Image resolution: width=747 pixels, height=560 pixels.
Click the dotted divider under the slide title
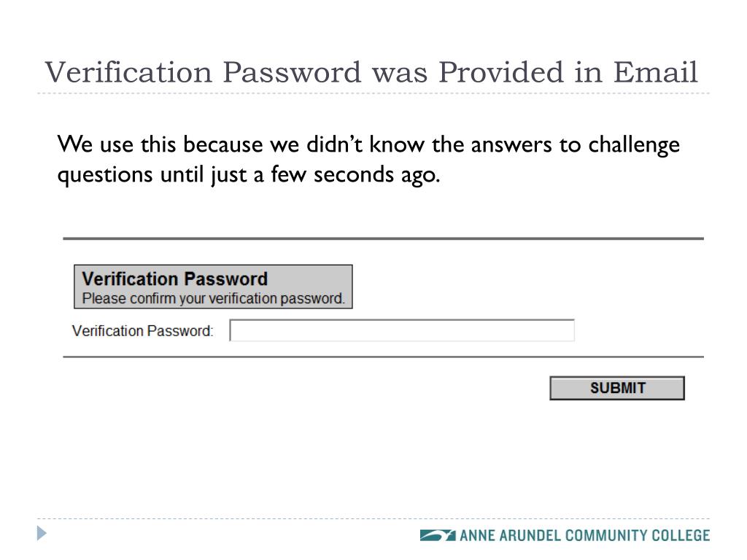(x=373, y=93)
